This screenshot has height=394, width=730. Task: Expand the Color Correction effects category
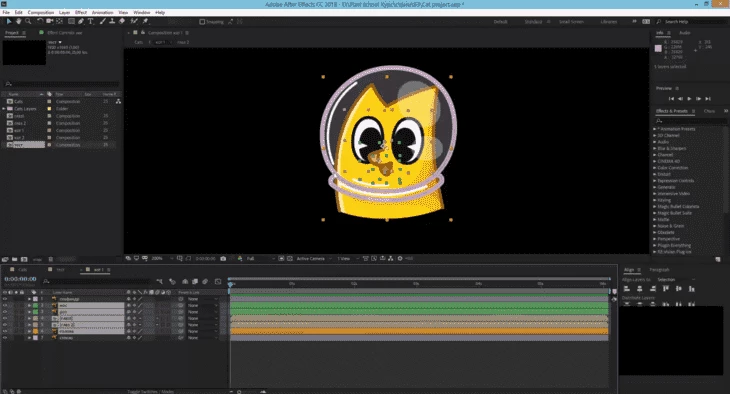pos(655,168)
